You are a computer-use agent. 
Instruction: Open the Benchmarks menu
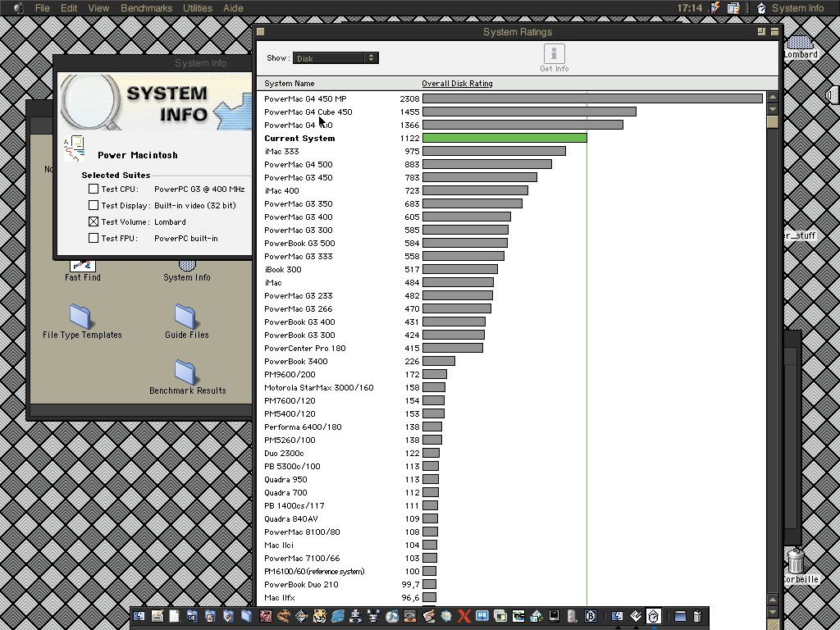click(x=146, y=8)
